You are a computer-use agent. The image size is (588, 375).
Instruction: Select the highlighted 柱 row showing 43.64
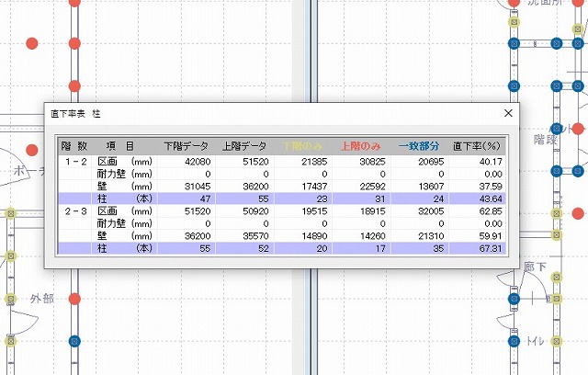pyautogui.click(x=276, y=198)
